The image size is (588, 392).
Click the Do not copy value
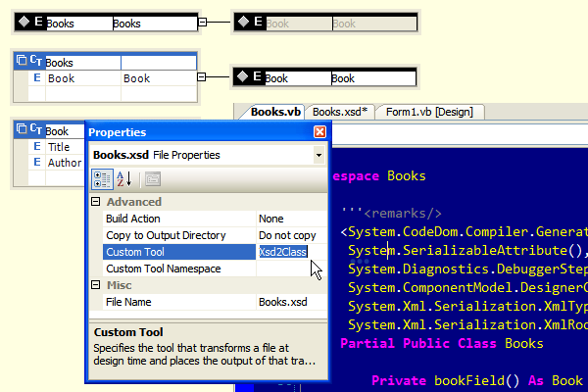point(292,235)
